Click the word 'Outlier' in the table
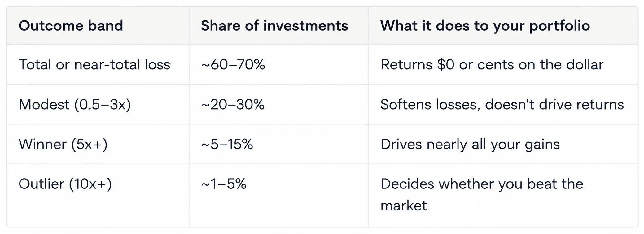 [x=42, y=184]
